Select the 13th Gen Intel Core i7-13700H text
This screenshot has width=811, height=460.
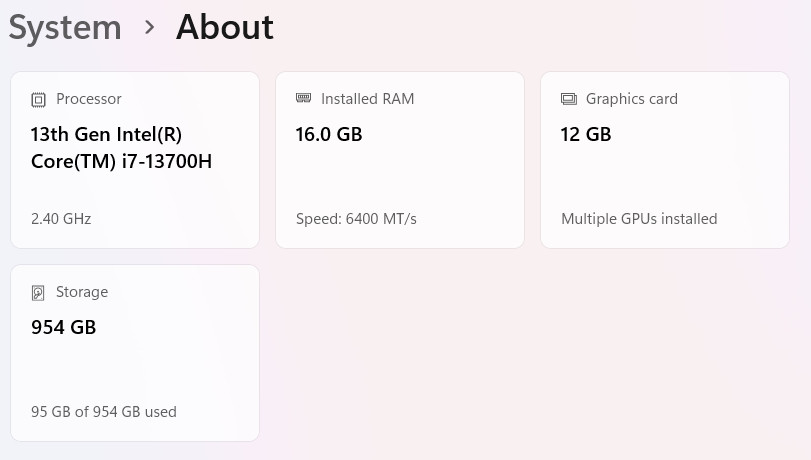122,148
